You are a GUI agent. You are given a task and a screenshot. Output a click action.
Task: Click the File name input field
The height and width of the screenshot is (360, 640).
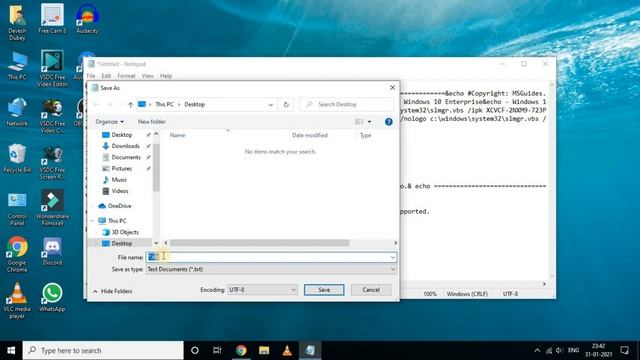(x=271, y=257)
